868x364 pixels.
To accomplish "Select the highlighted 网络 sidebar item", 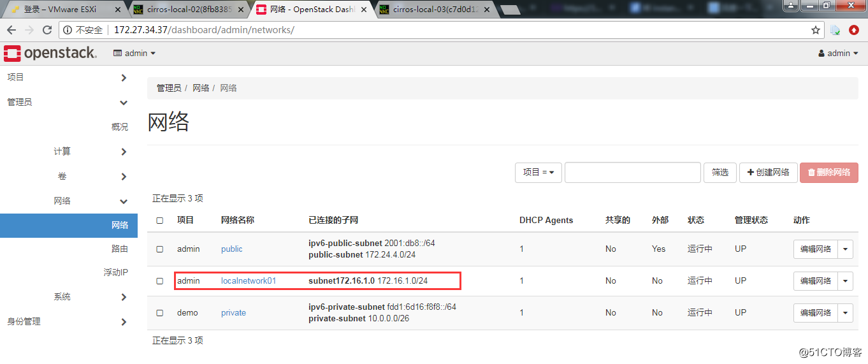I will (x=69, y=225).
